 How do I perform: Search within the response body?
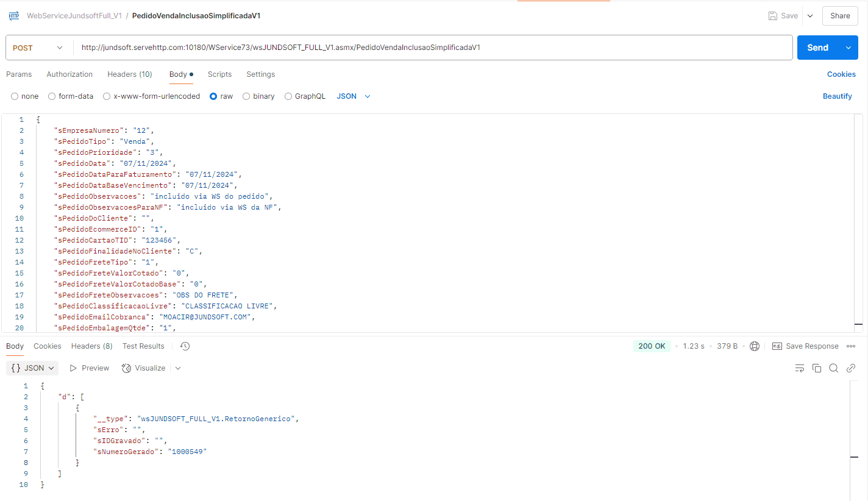click(x=834, y=368)
